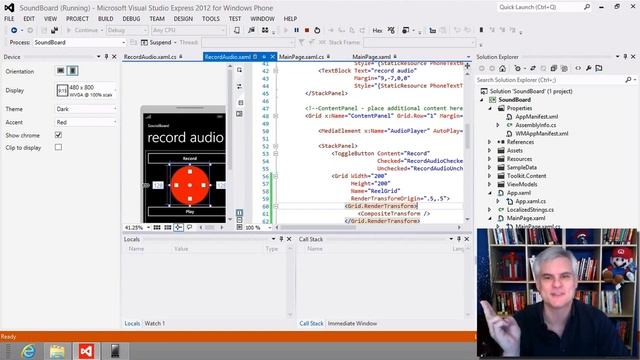Click the Home icon in Solution Explorer
The width and height of the screenshot is (640, 360).
coord(502,68)
